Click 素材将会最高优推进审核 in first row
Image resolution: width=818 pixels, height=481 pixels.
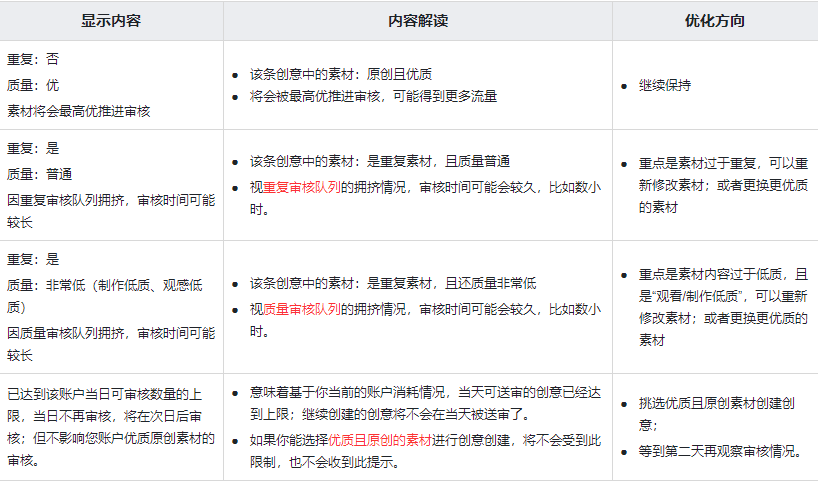(x=78, y=111)
